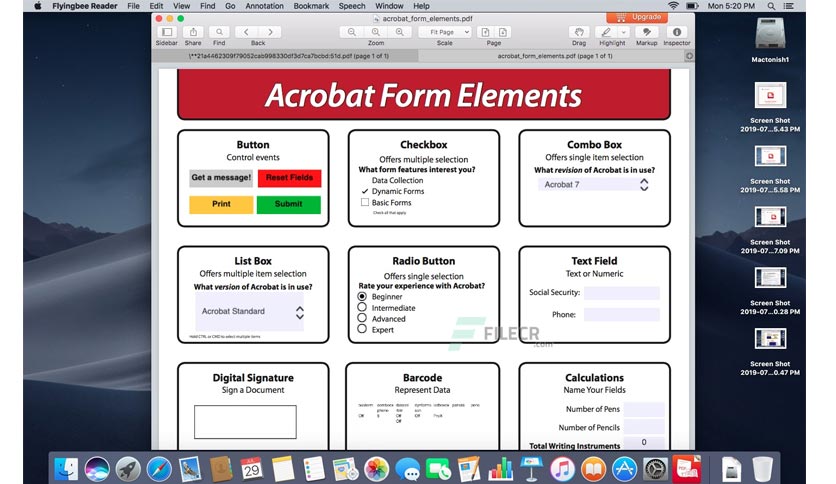Click the Find magnifier toolbar icon
836x484 pixels.
tap(219, 32)
